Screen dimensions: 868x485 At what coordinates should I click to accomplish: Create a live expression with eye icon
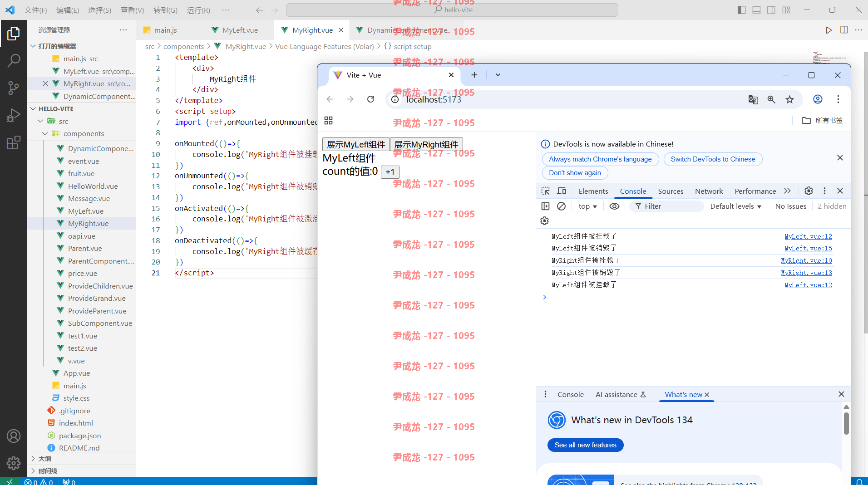point(614,206)
